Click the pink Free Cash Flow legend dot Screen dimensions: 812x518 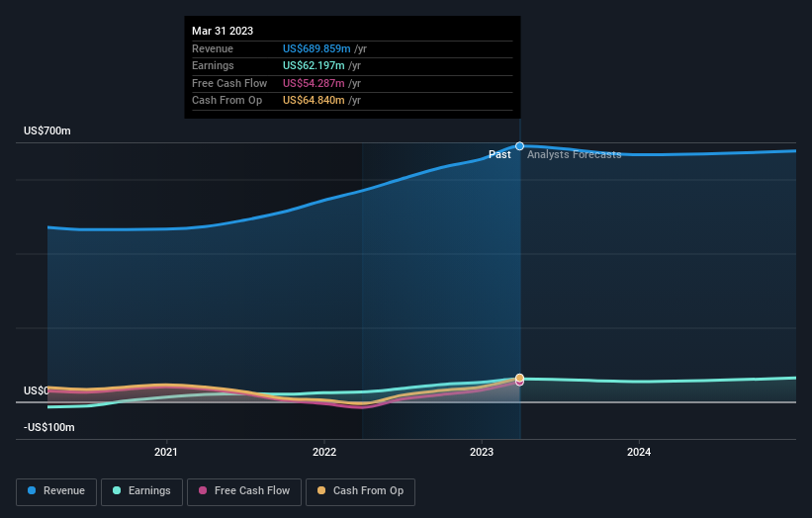pos(203,490)
